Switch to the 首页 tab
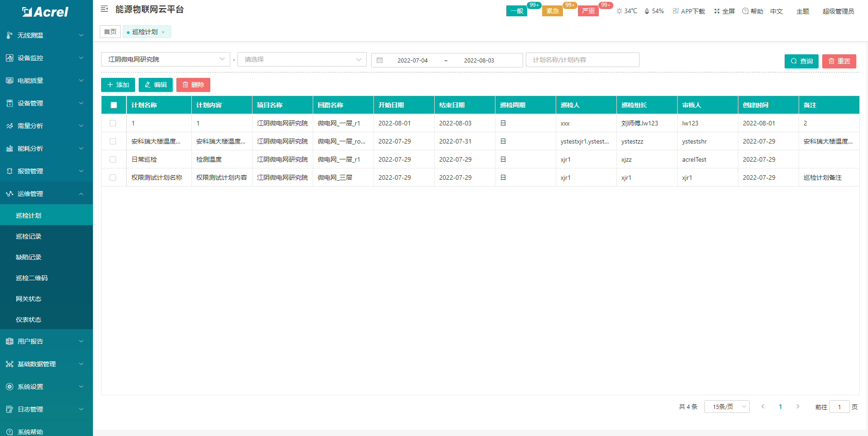This screenshot has height=436, width=868. pos(110,32)
